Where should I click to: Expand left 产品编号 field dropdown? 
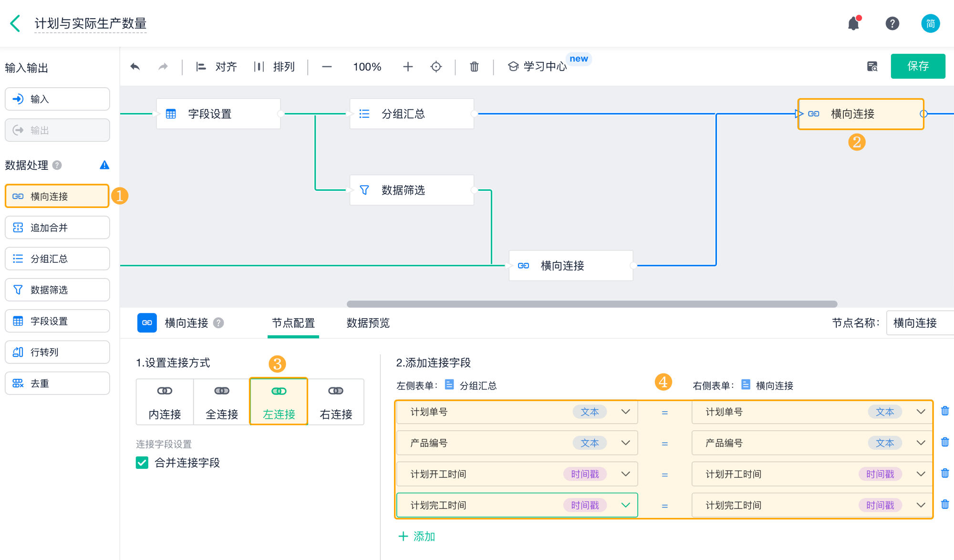[625, 443]
